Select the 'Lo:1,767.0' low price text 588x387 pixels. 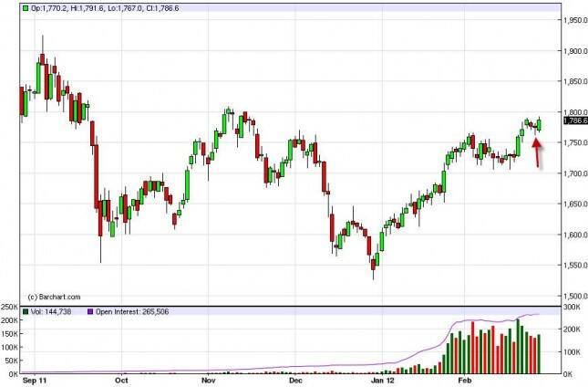(125, 8)
